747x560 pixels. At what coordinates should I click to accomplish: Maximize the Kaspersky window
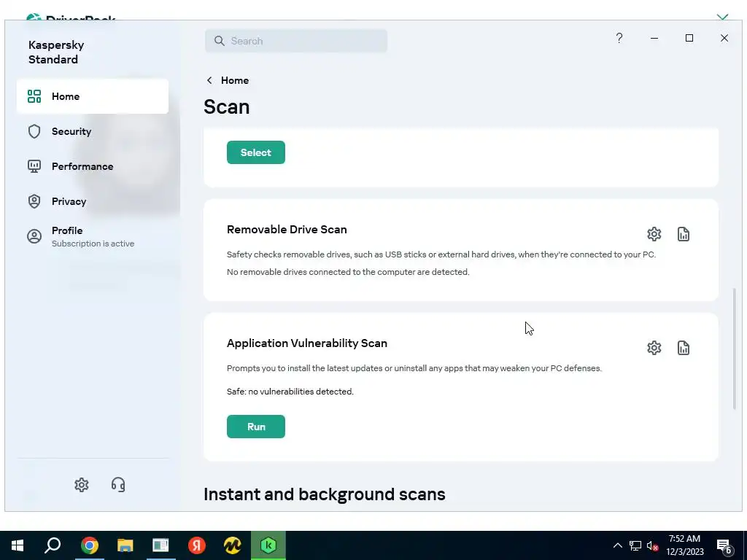[689, 38]
